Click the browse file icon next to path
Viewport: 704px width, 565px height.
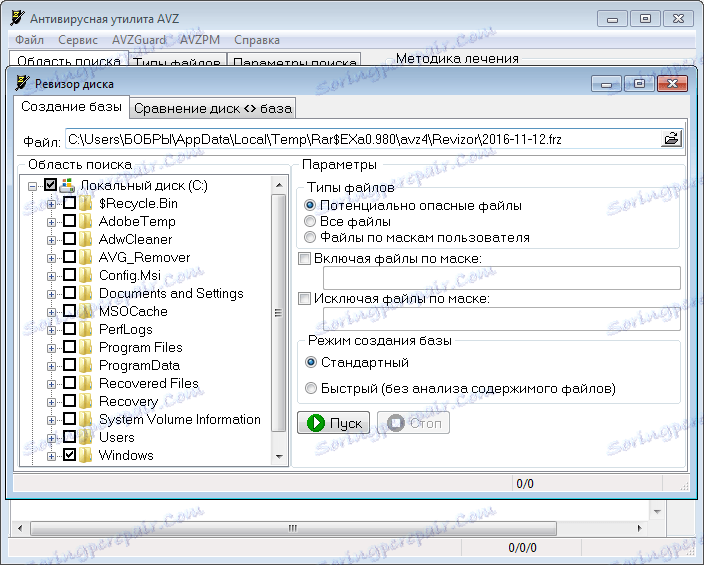[x=671, y=139]
